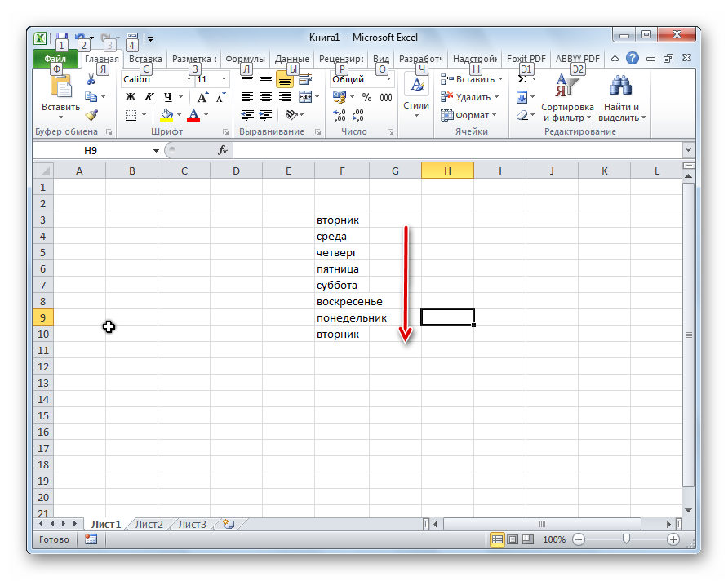Click the insert new worksheet icon
Image resolution: width=728 pixels, height=581 pixels.
[x=229, y=524]
